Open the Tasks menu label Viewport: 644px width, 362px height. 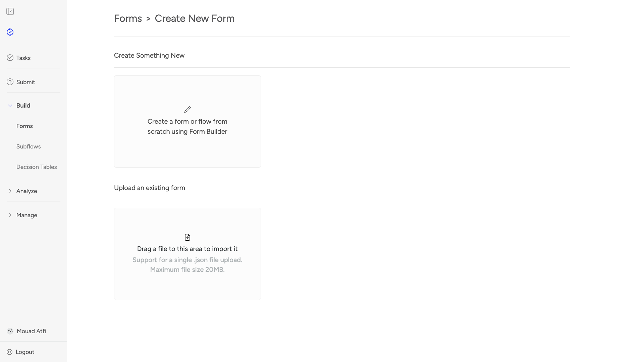tap(23, 58)
